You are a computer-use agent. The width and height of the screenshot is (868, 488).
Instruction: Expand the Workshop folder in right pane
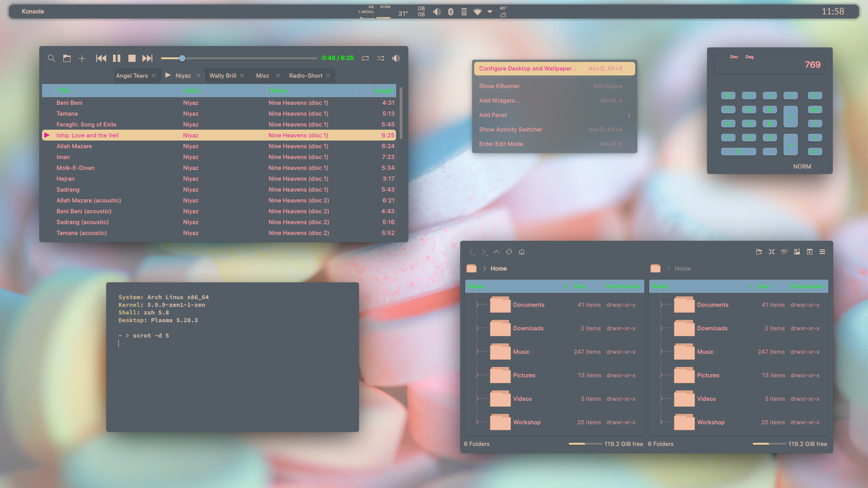(x=661, y=422)
